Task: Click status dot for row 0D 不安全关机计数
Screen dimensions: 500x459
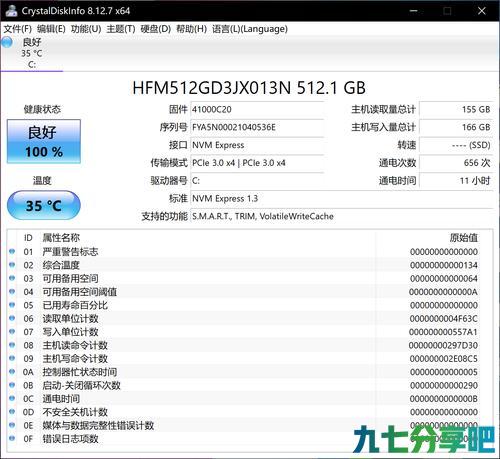Action: coord(12,411)
